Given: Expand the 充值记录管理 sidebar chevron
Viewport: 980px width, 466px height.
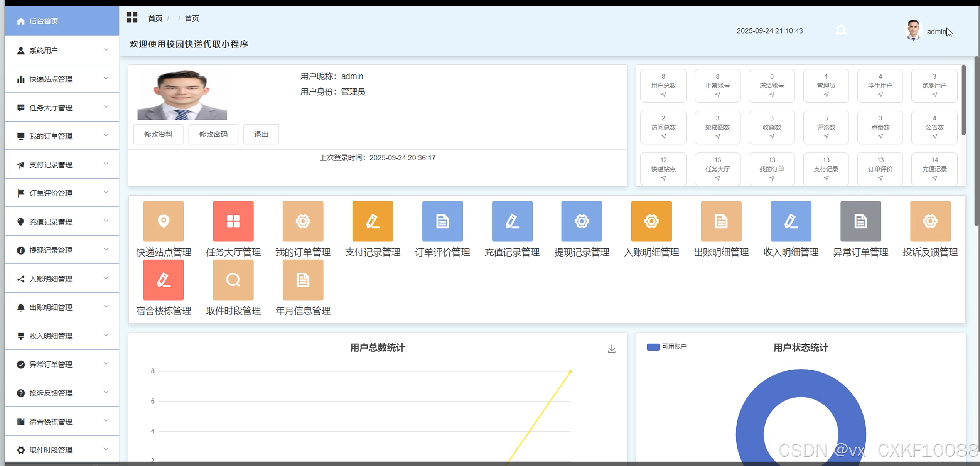Looking at the screenshot, I should point(106,221).
